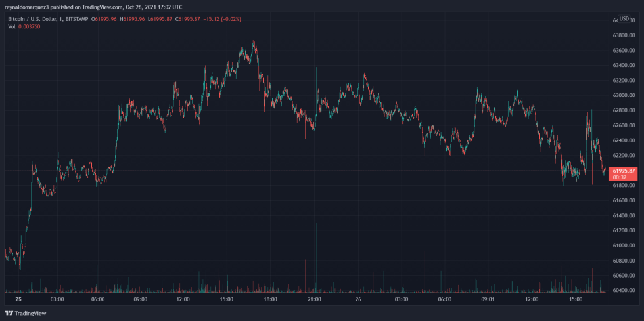This screenshot has height=321, width=644.
Task: Click the 25 date marker on time axis
Action: [x=19, y=299]
